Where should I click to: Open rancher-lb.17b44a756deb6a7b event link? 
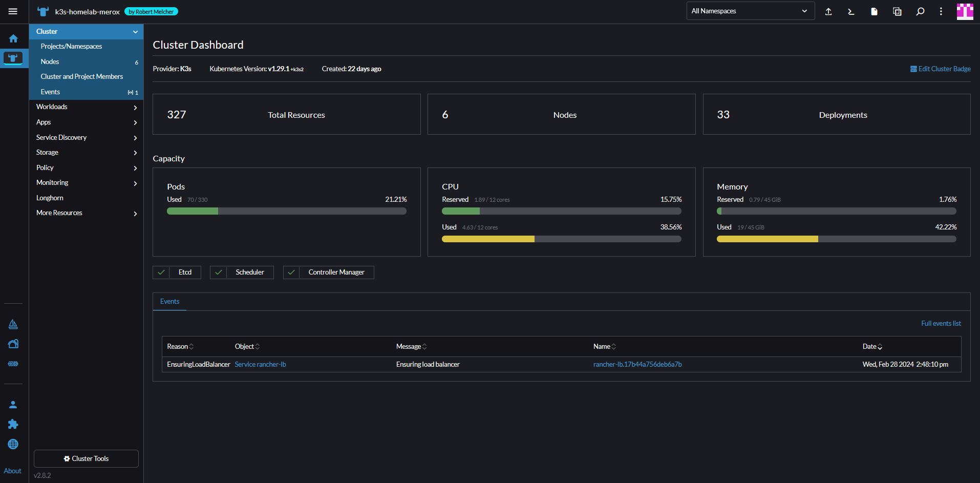637,365
